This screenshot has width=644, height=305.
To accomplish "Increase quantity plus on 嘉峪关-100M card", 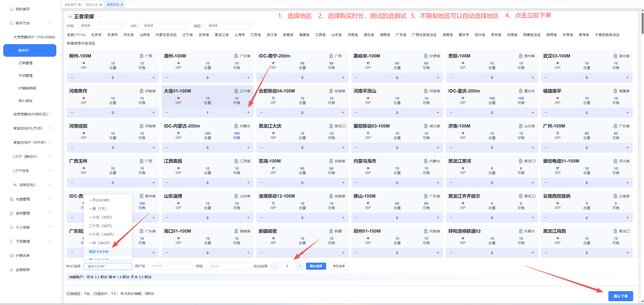I will click(x=438, y=78).
